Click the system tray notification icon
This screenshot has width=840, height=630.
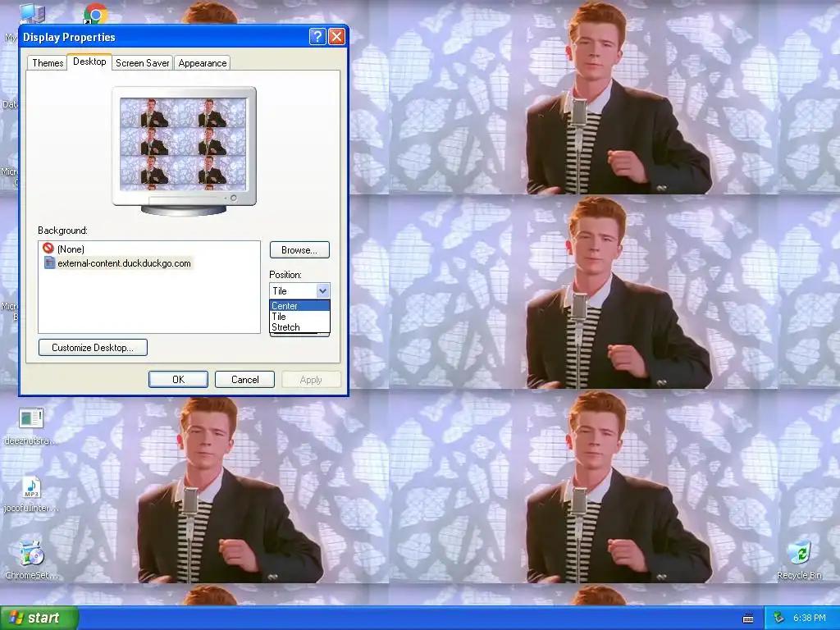point(778,619)
